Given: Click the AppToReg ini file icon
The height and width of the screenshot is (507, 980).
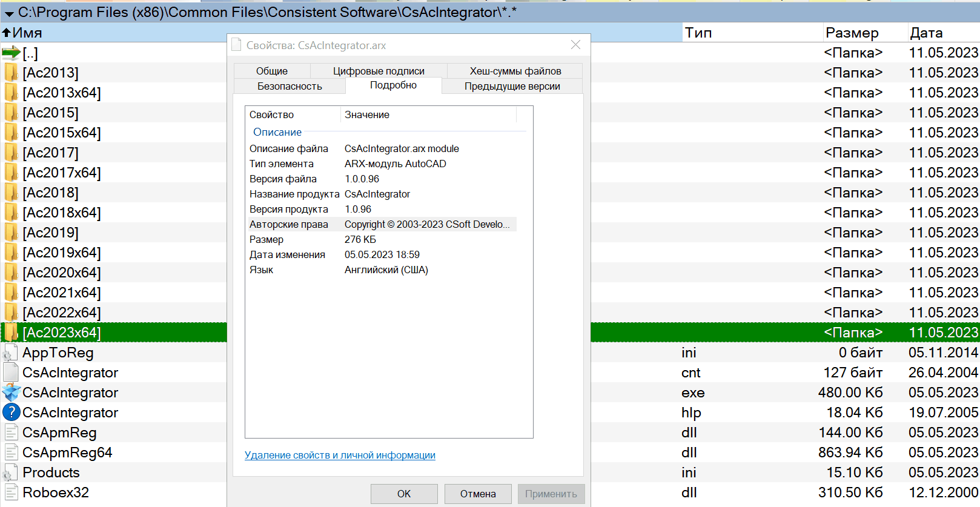Looking at the screenshot, I should tap(10, 353).
